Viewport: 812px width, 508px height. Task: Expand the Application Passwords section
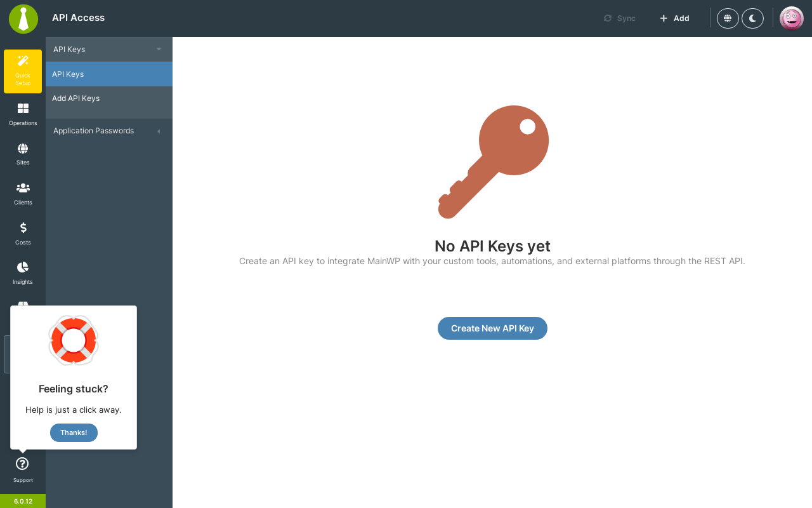pos(109,131)
